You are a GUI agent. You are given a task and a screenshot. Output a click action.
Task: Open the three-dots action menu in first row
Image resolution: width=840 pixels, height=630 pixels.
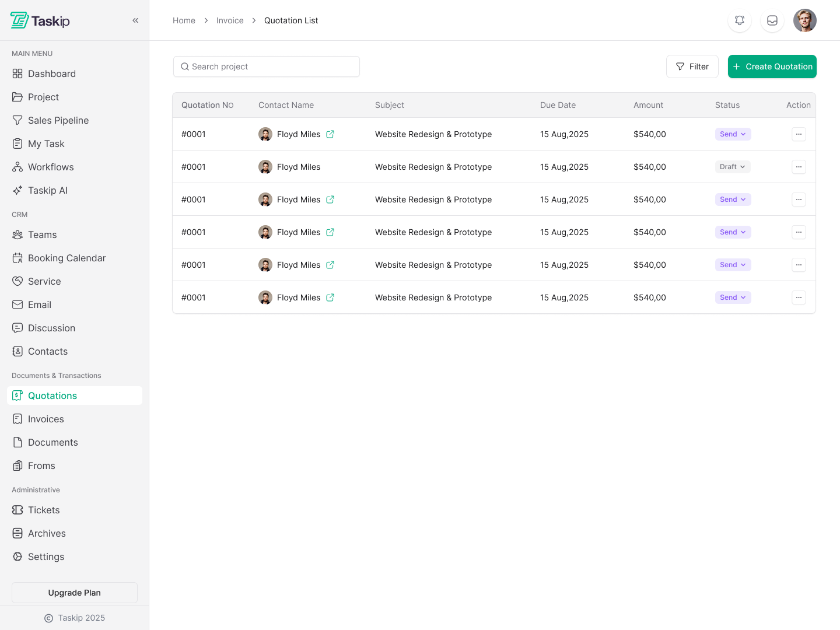(x=799, y=134)
